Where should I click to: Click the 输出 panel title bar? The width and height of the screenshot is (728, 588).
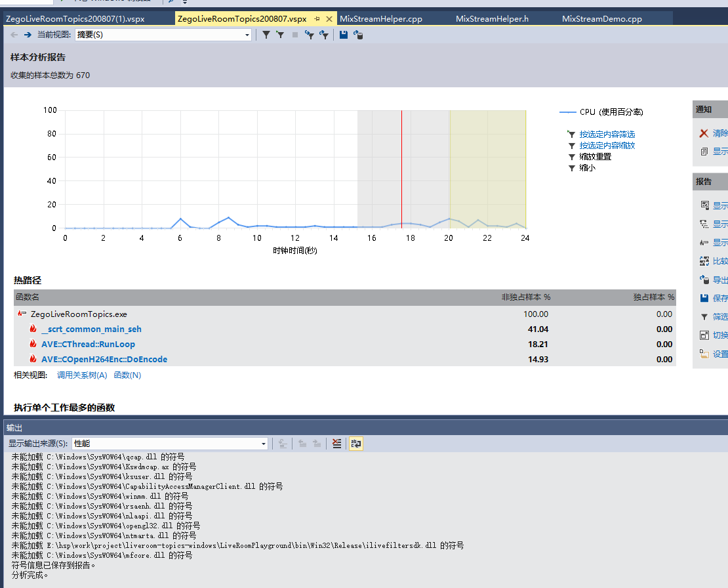[x=366, y=428]
